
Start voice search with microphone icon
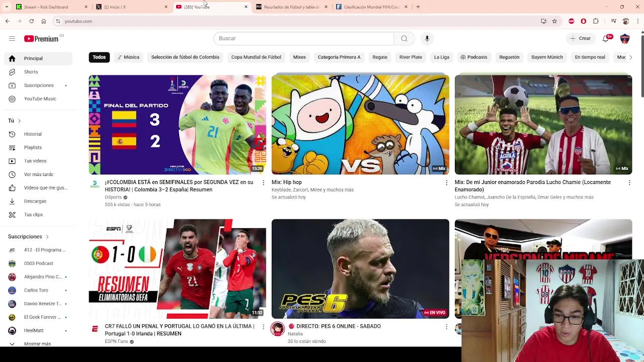(x=427, y=39)
